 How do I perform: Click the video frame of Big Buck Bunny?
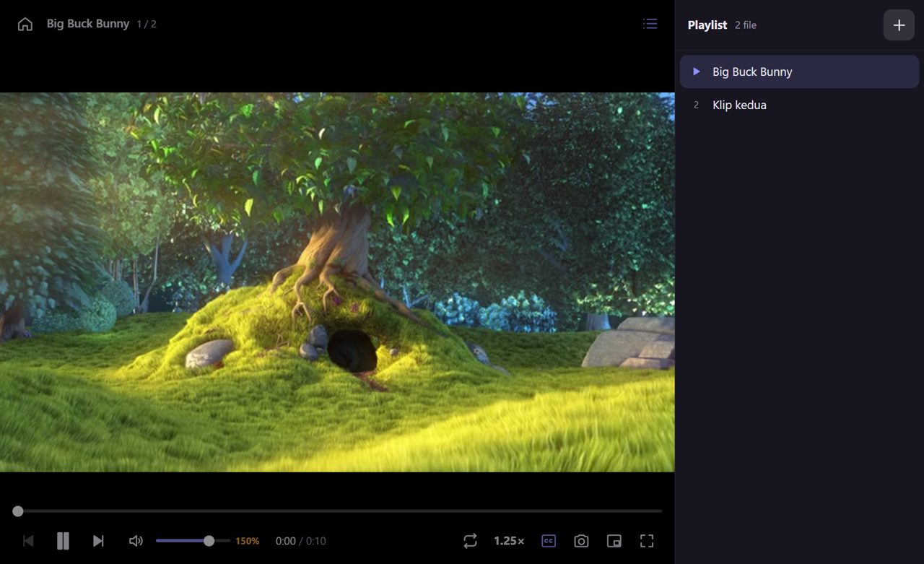click(337, 282)
